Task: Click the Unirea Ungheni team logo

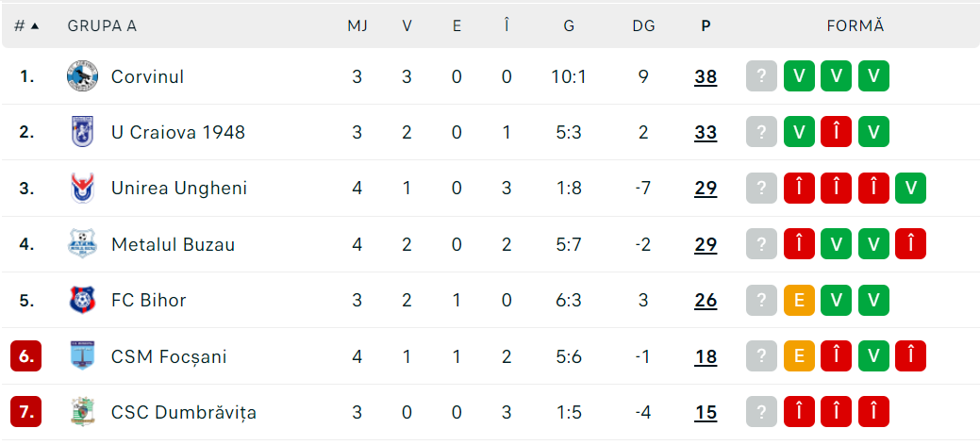Action: [83, 189]
